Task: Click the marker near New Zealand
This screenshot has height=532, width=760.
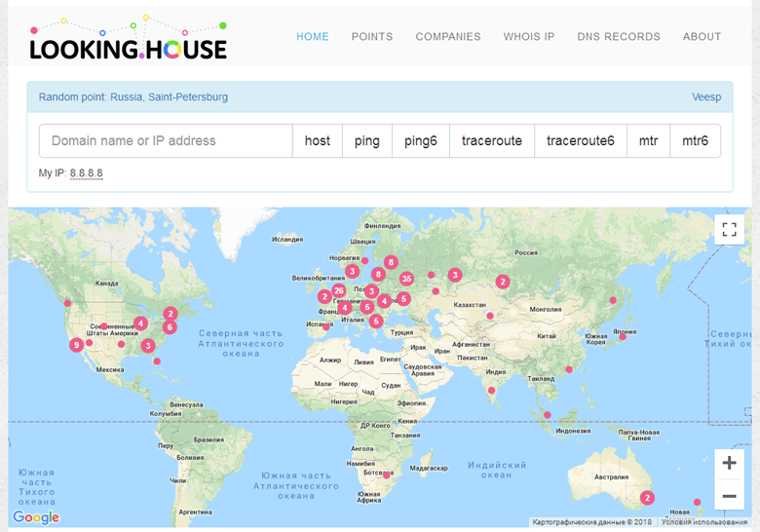Action: (x=697, y=502)
